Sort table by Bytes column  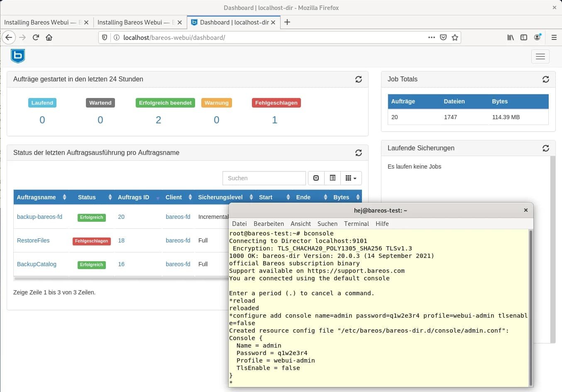click(346, 197)
